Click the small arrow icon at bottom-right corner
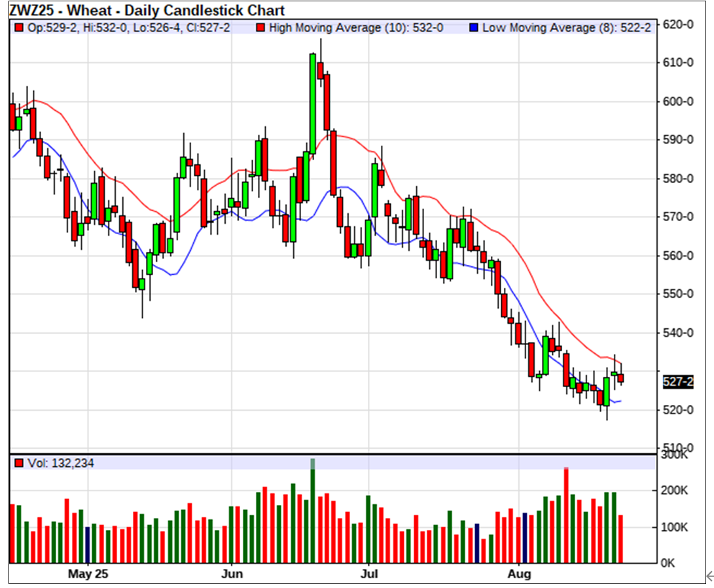Viewport: 714px width, 588px height. tap(708, 576)
